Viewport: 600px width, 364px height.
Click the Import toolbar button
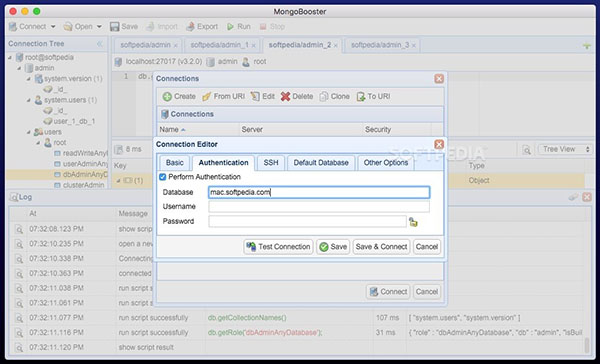point(161,26)
